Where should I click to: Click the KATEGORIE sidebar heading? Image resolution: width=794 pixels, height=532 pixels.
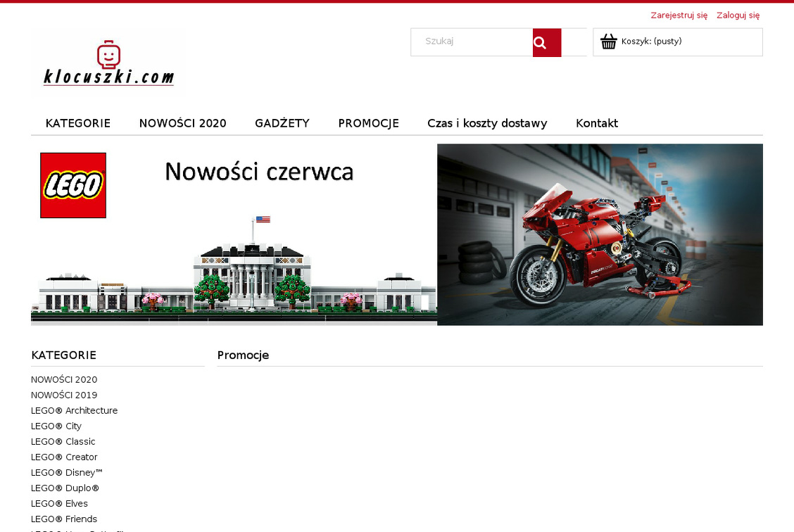coord(64,355)
